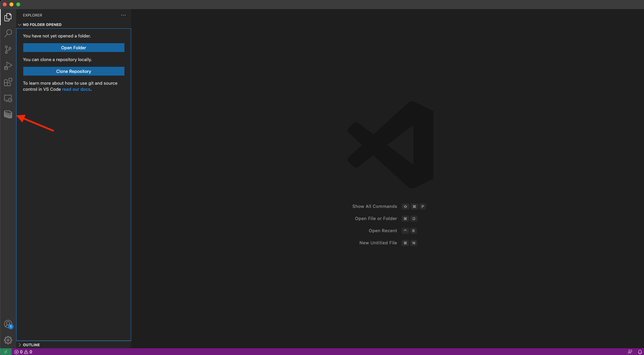Open notifications bell in status bar
The width and height of the screenshot is (644, 355).
[640, 352]
